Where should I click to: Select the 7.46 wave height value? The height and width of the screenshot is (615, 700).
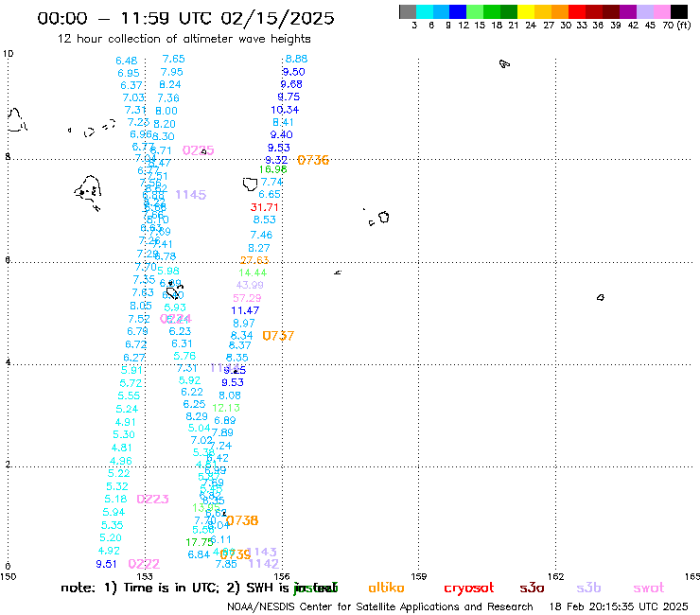pos(261,235)
